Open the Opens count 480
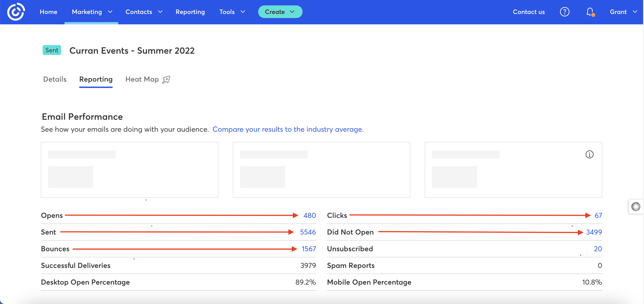644x304 pixels. 310,215
